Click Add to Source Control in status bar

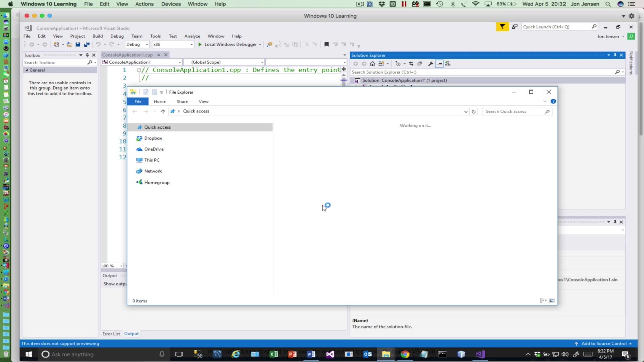pyautogui.click(x=604, y=344)
